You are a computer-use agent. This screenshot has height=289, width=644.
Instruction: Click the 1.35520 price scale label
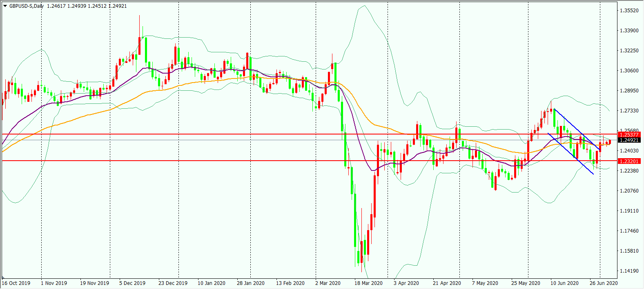[x=629, y=10]
